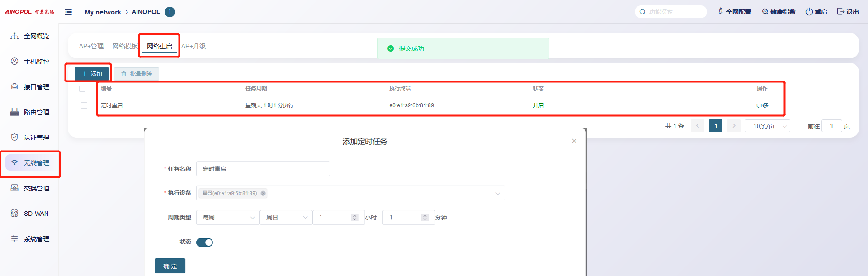868x276 pixels.
Task: Click the 退出 logout icon
Action: tap(840, 12)
